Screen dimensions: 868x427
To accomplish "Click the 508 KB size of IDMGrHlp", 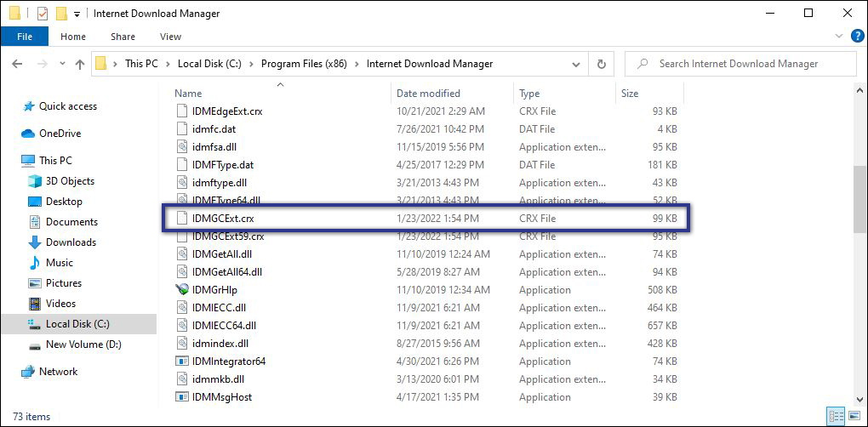I will [x=662, y=290].
